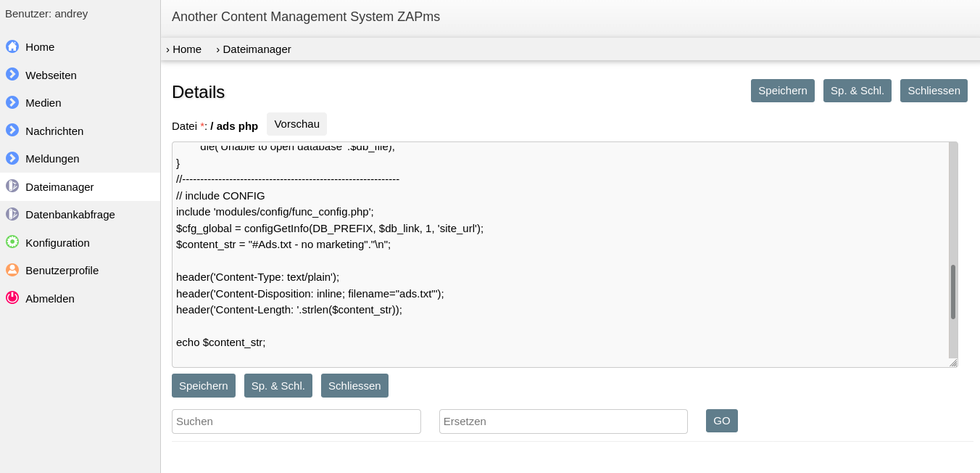Focus the Ersetzen input field
980x473 pixels.
tap(563, 421)
